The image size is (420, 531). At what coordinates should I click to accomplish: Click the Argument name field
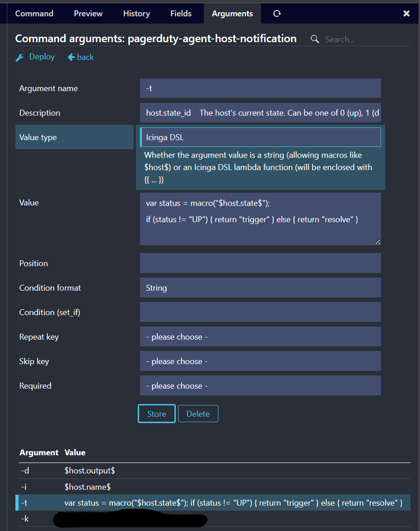click(x=261, y=88)
